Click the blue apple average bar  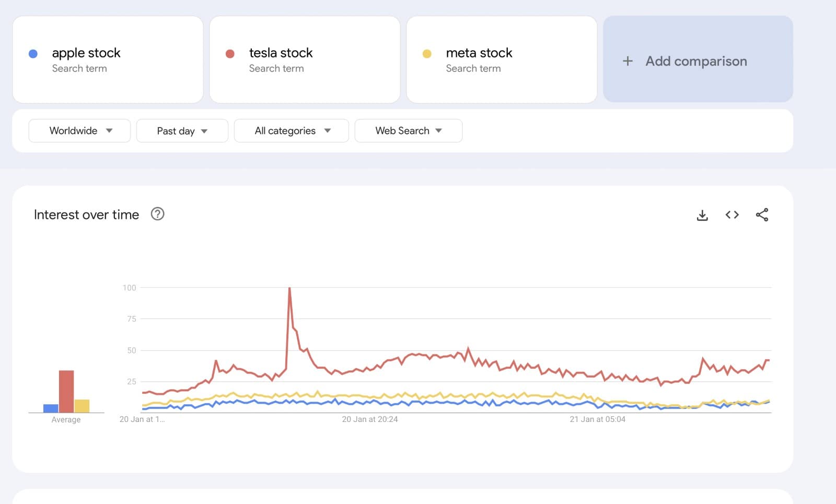click(51, 408)
